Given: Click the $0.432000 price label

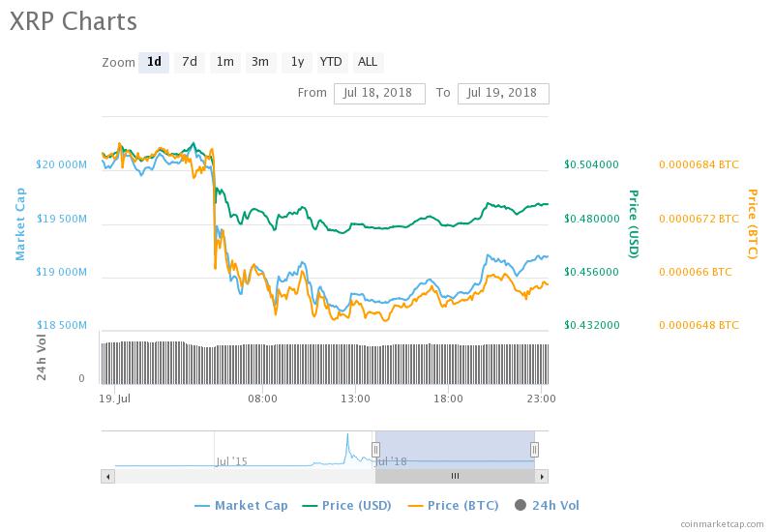Looking at the screenshot, I should click(x=591, y=325).
